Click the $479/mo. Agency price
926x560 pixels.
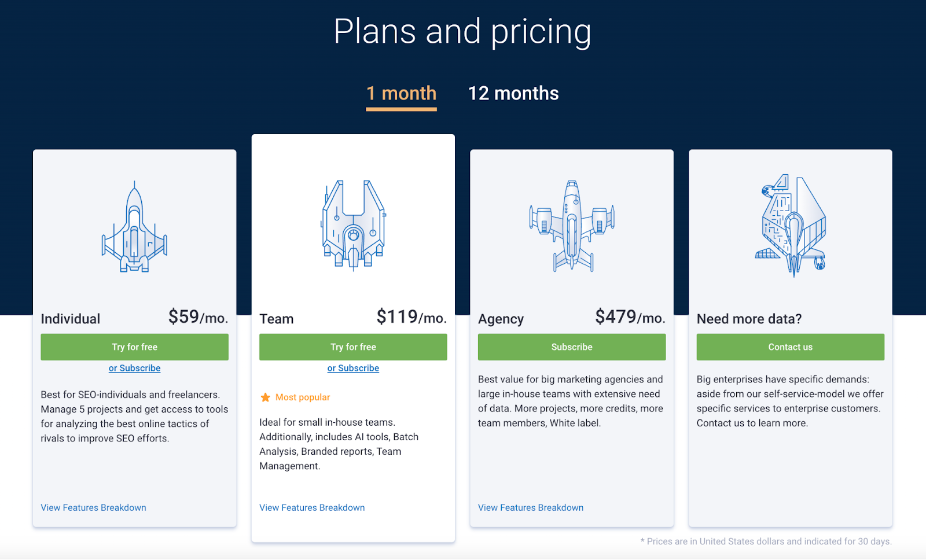[x=630, y=317]
